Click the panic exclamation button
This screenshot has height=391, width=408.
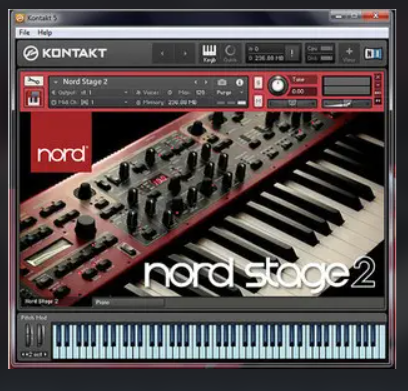tap(292, 53)
